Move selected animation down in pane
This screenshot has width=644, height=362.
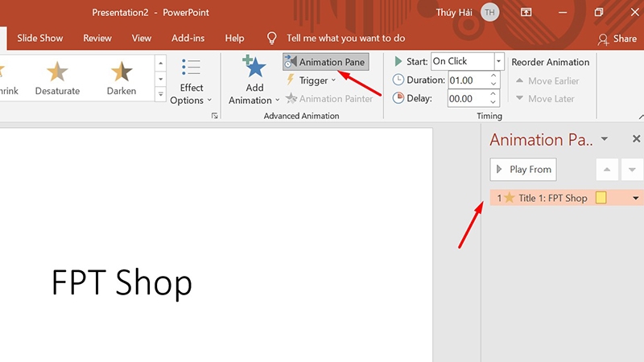(632, 170)
